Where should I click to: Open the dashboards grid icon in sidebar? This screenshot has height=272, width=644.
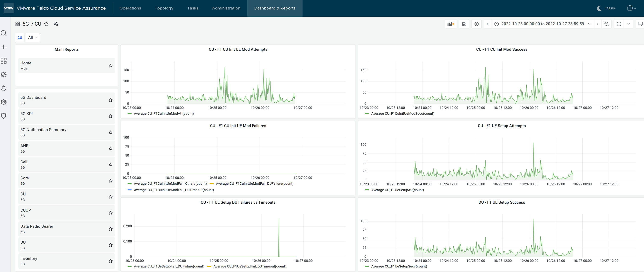click(4, 61)
